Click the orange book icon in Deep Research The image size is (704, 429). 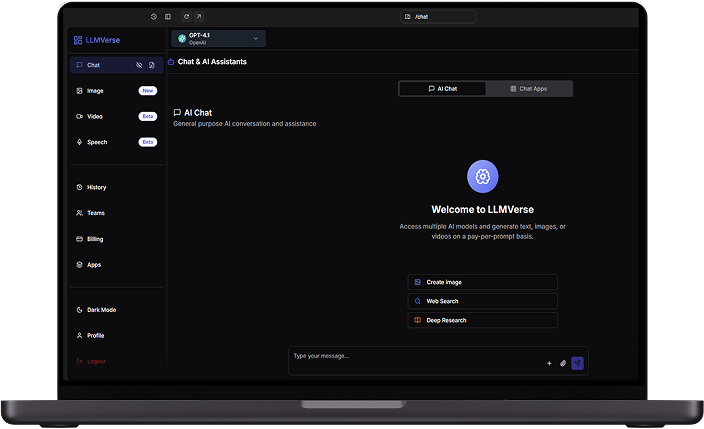click(418, 320)
